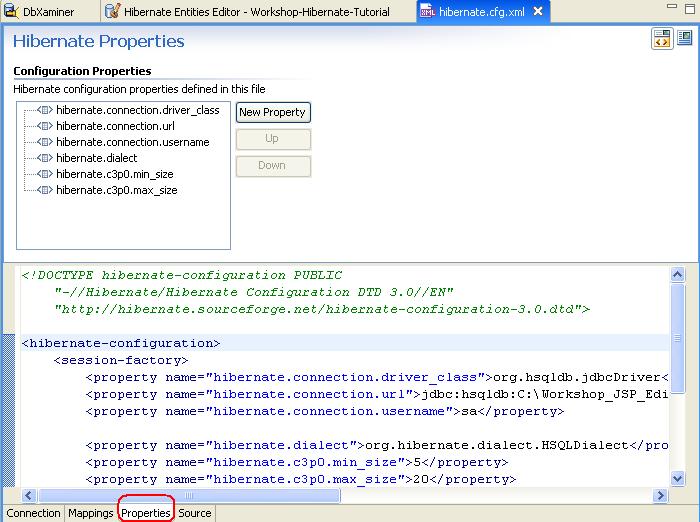Click the source vertical scrollbar up arrow

pyautogui.click(x=678, y=274)
